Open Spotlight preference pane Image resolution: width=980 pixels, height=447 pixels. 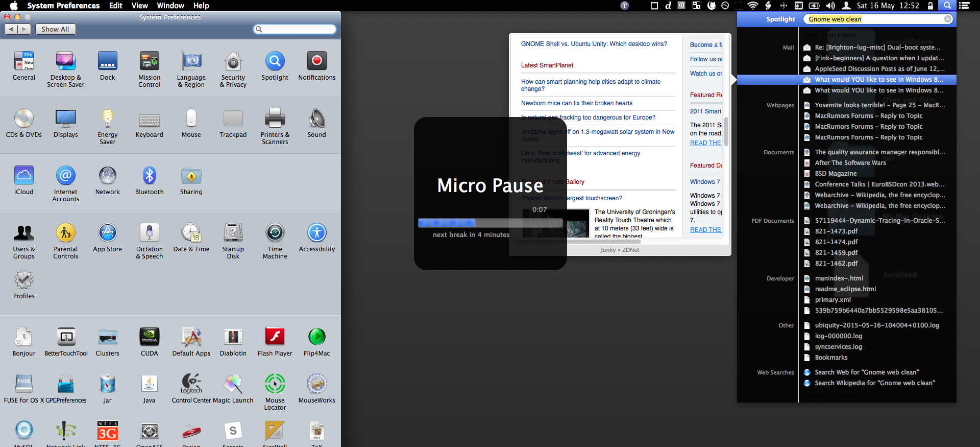point(275,66)
